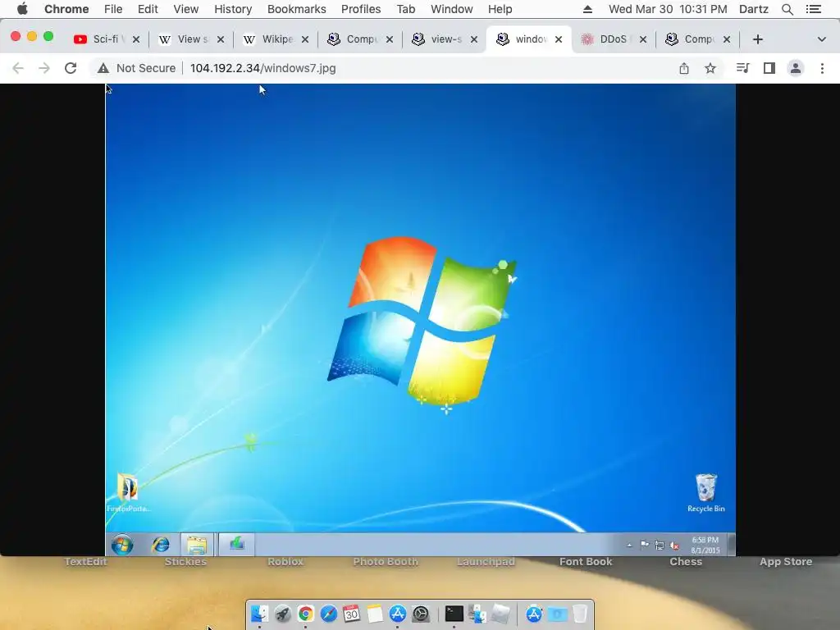The image size is (840, 630).
Task: Open a new tab with the plus button
Action: click(757, 39)
